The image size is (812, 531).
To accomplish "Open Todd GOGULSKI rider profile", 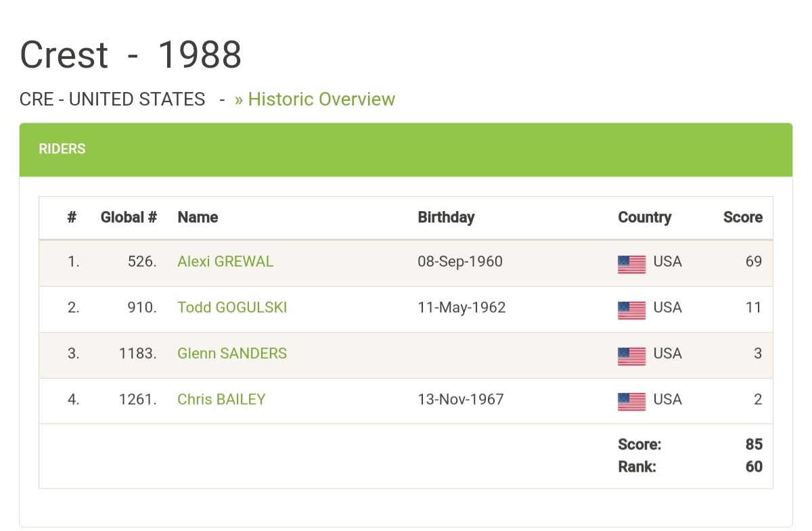I will (x=232, y=308).
